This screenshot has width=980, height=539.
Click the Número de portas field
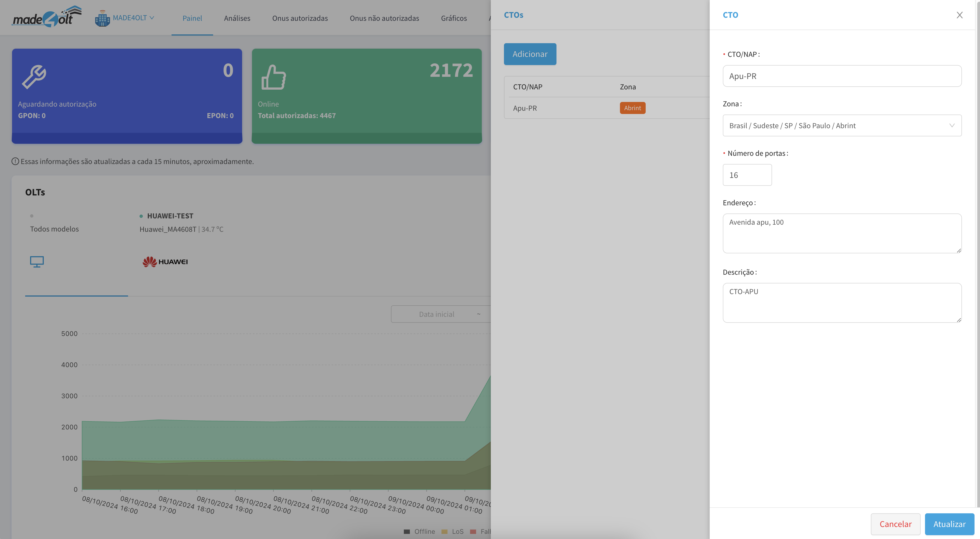click(747, 175)
